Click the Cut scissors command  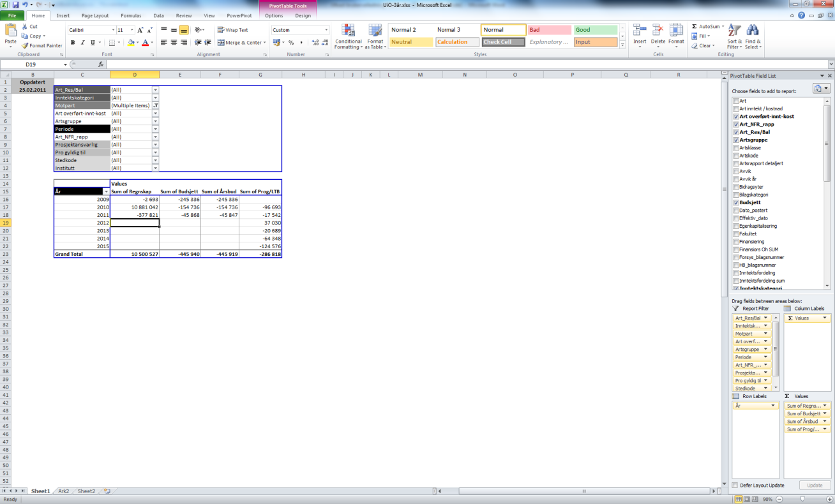29,27
